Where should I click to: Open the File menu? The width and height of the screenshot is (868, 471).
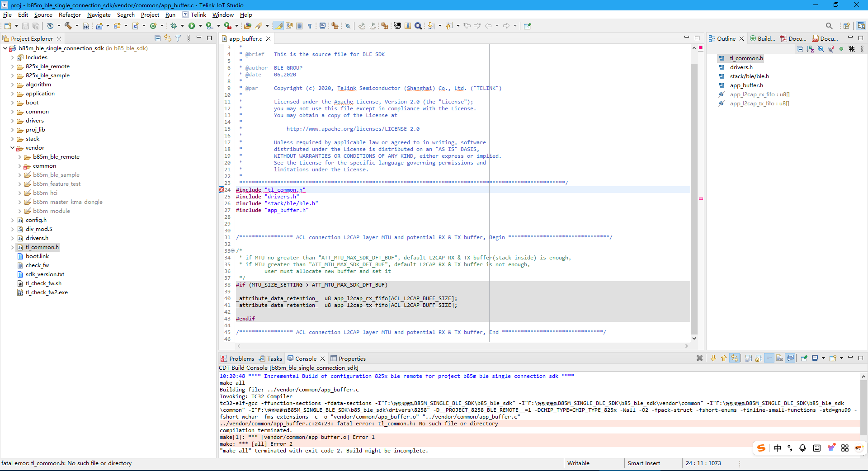point(8,15)
